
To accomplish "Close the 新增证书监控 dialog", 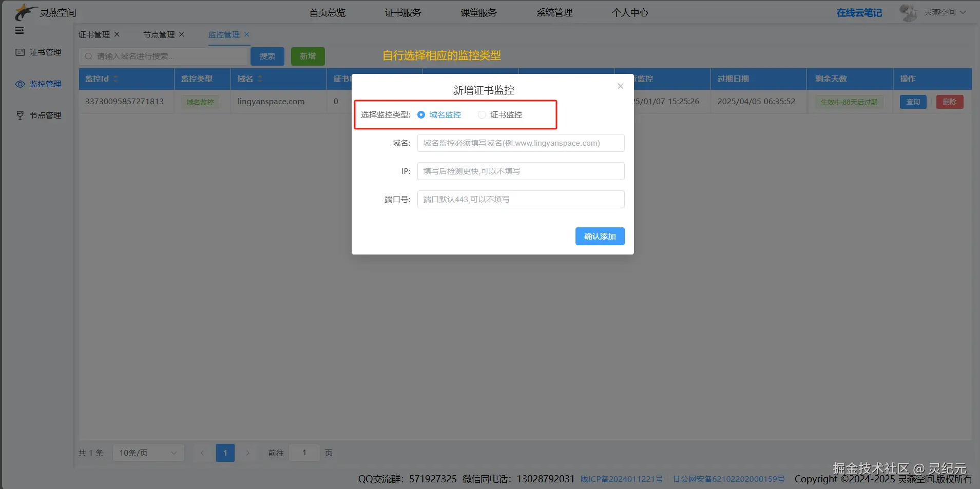I will tap(621, 86).
